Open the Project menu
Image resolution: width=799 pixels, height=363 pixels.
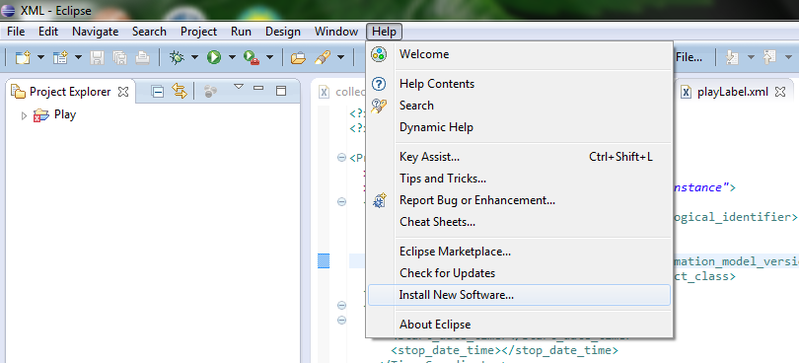[x=199, y=32]
